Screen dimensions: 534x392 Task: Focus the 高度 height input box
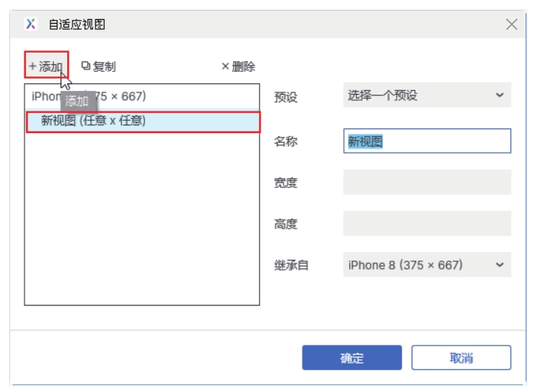(x=426, y=224)
